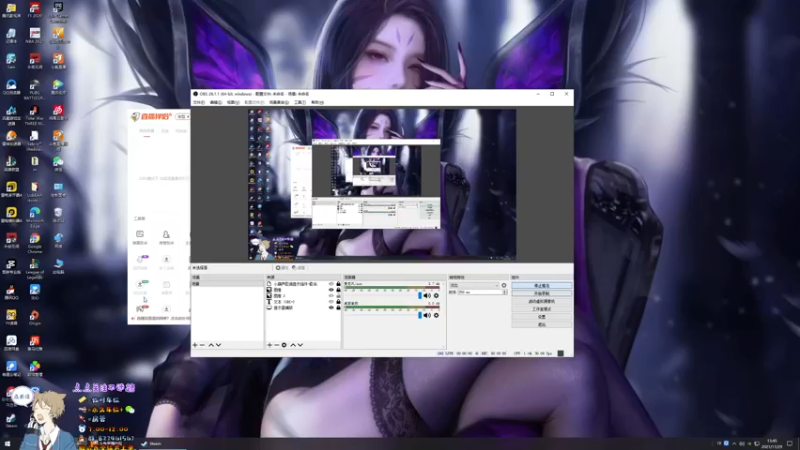Image resolution: width=800 pixels, height=450 pixels.
Task: Click the 麦克风/Aux volume slider handle
Action: pyautogui.click(x=420, y=296)
